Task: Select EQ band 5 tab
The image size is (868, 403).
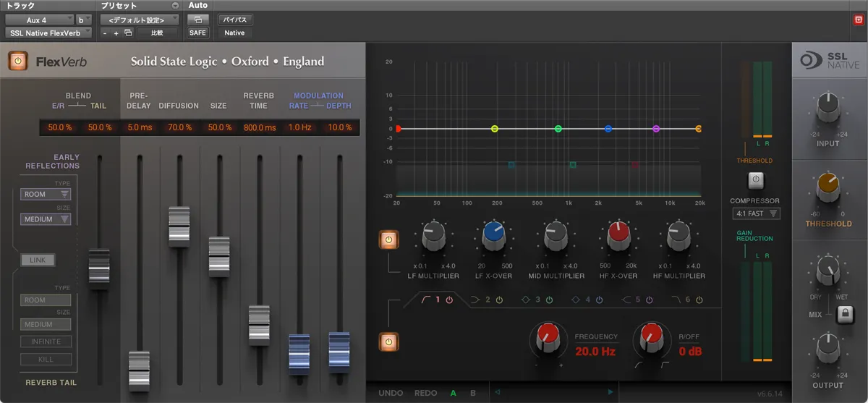Action: click(630, 300)
